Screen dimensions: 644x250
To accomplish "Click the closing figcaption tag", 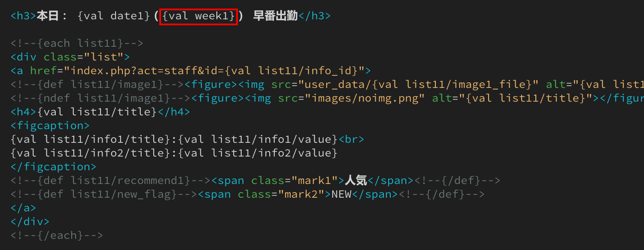I will (x=54, y=167).
